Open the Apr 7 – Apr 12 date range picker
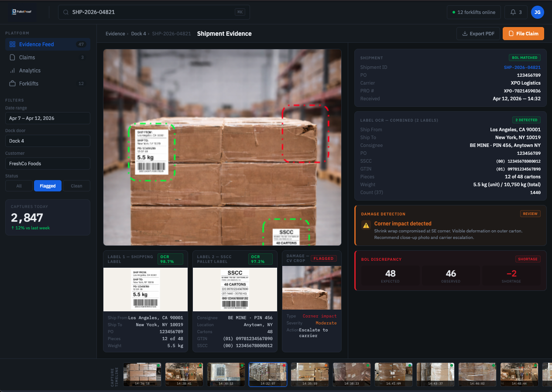The height and width of the screenshot is (392, 552). [x=48, y=118]
